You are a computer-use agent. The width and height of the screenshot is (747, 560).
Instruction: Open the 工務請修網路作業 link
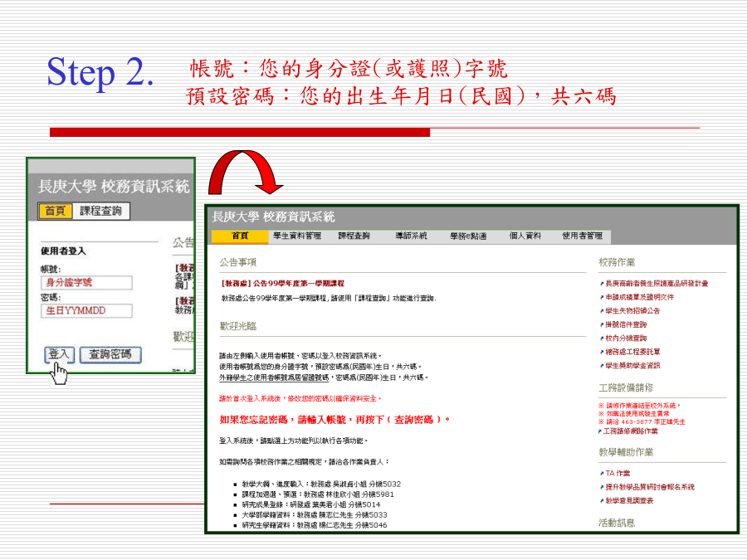pos(630,431)
